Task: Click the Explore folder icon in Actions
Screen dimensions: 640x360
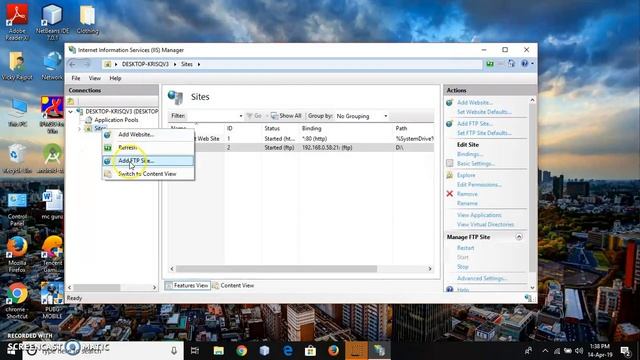Action: [449, 175]
